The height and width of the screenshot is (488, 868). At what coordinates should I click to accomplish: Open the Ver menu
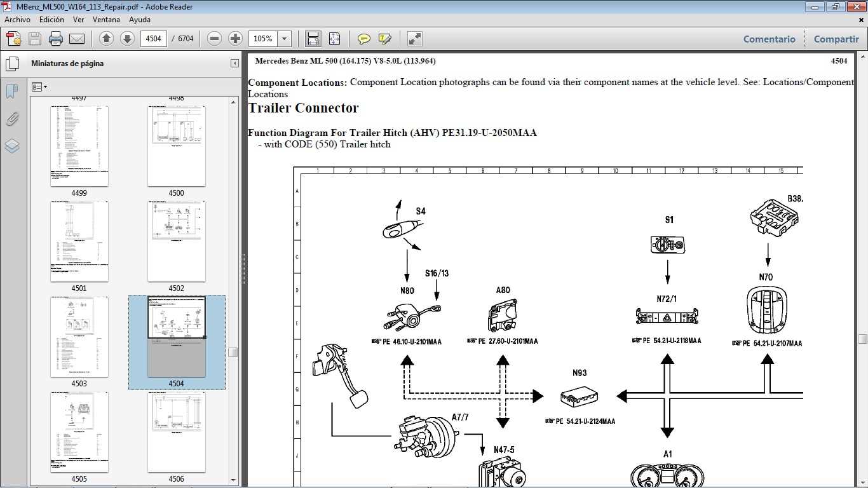coord(79,20)
